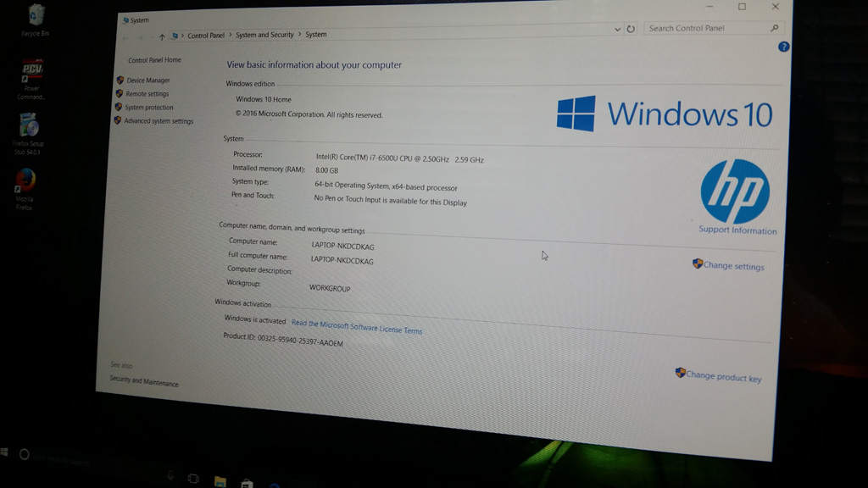Launch the Power Commander desktop shortcut
Viewport: 868px width, 488px height.
pyautogui.click(x=32, y=71)
